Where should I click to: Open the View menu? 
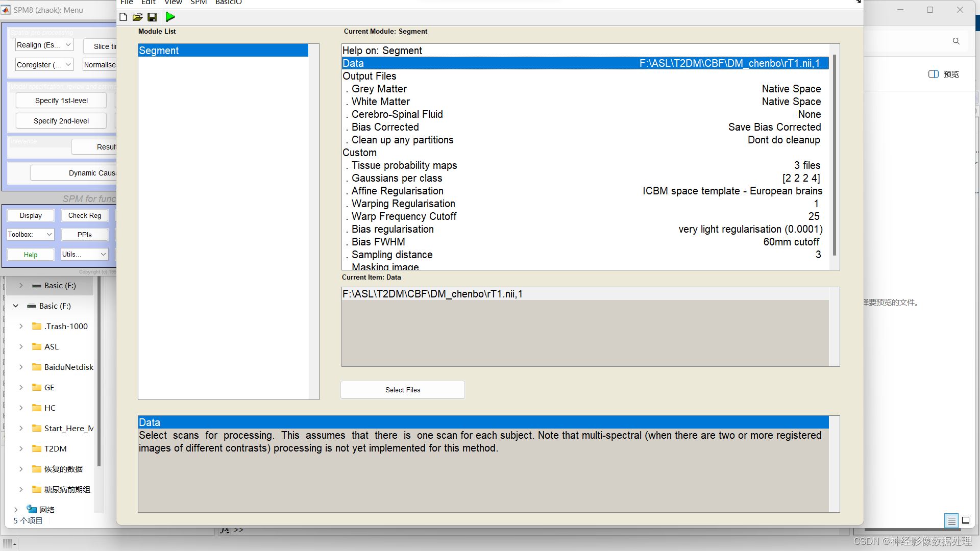pos(173,3)
